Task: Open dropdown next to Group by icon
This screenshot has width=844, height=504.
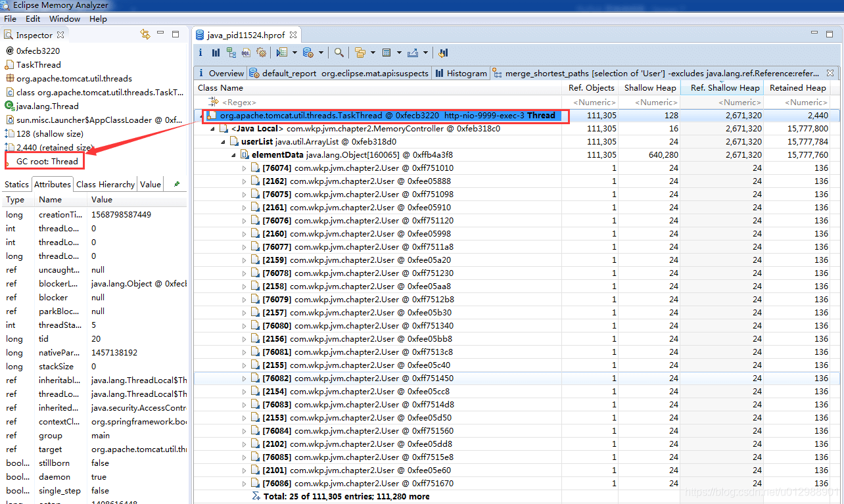Action: (x=373, y=53)
